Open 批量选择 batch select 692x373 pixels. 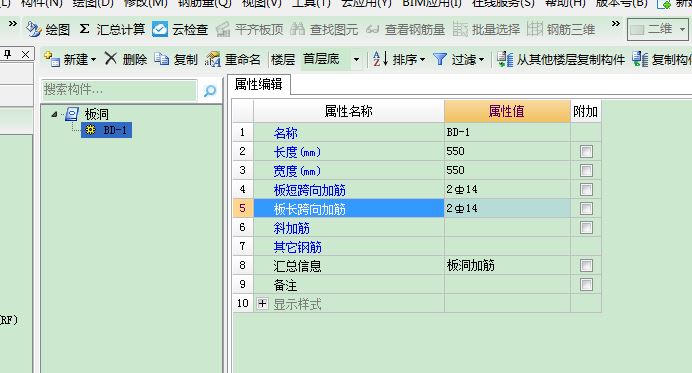[486, 30]
